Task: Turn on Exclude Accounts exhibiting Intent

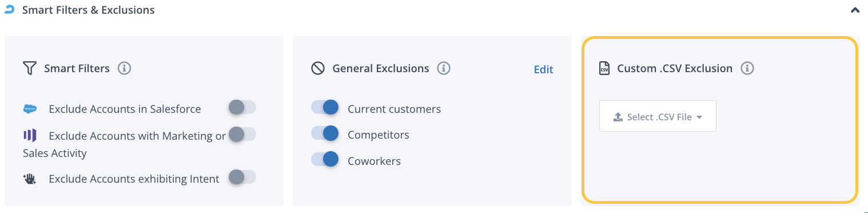Action: [242, 178]
